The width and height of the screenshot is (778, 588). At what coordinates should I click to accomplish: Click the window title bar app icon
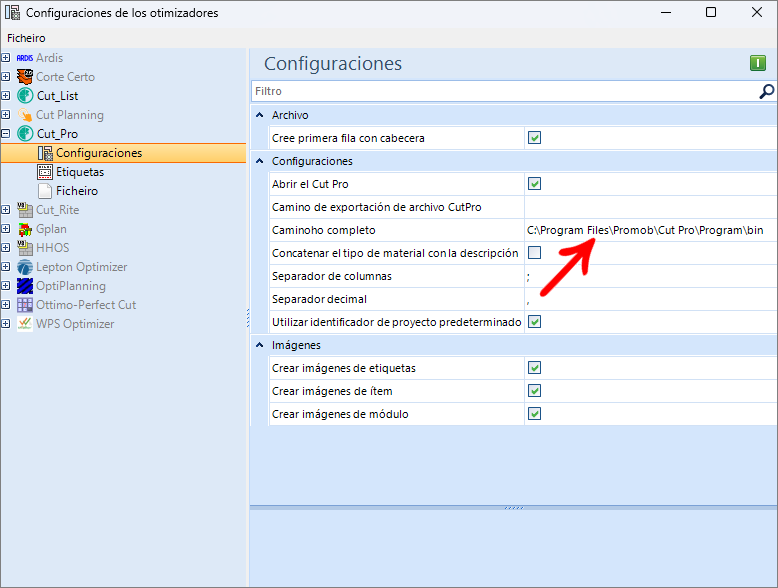[12, 12]
